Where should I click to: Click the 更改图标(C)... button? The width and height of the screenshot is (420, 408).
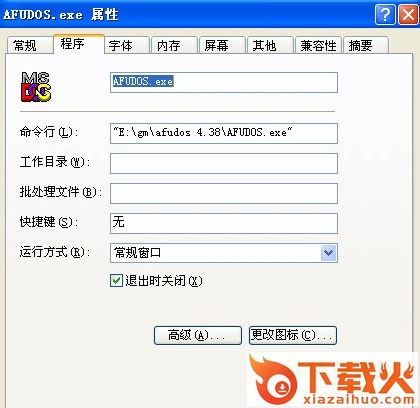[293, 335]
